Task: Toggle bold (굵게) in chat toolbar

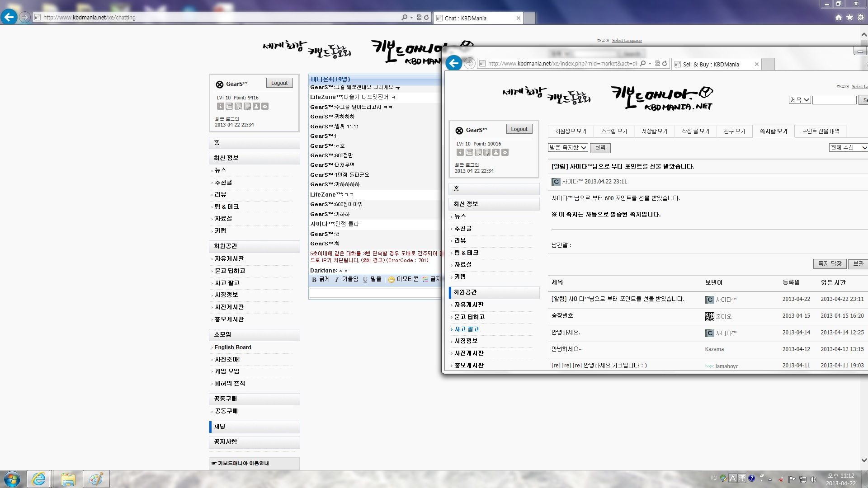Action: click(321, 279)
